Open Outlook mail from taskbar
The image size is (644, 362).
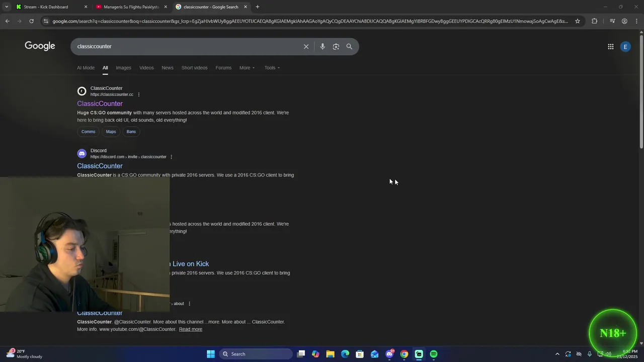tap(374, 354)
